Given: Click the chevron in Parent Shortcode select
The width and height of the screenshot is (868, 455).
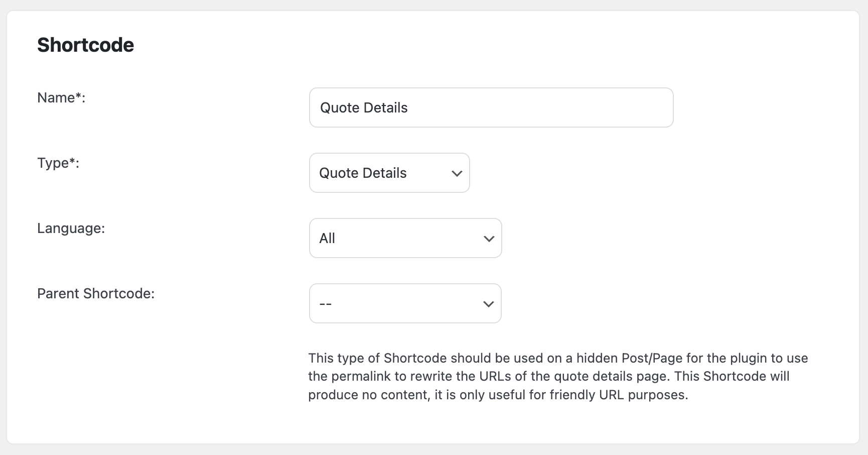Looking at the screenshot, I should 488,304.
